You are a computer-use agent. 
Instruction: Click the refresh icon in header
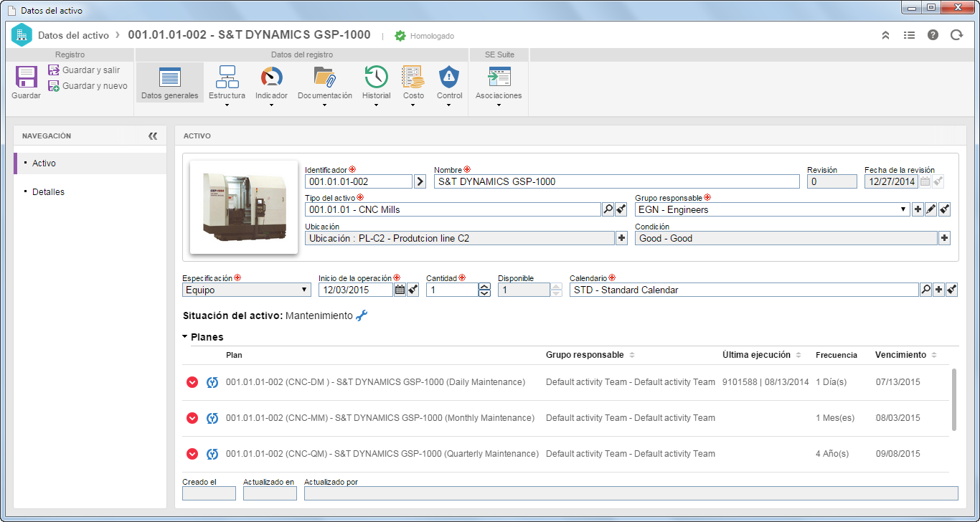point(956,35)
